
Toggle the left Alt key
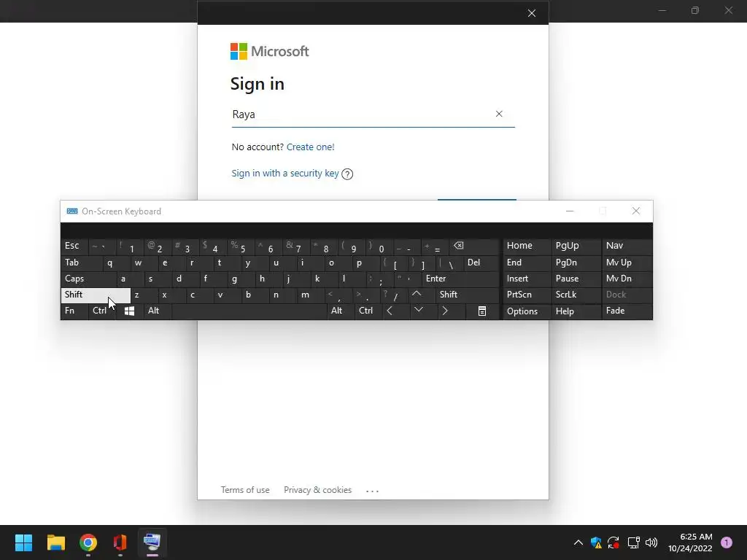[x=158, y=311]
